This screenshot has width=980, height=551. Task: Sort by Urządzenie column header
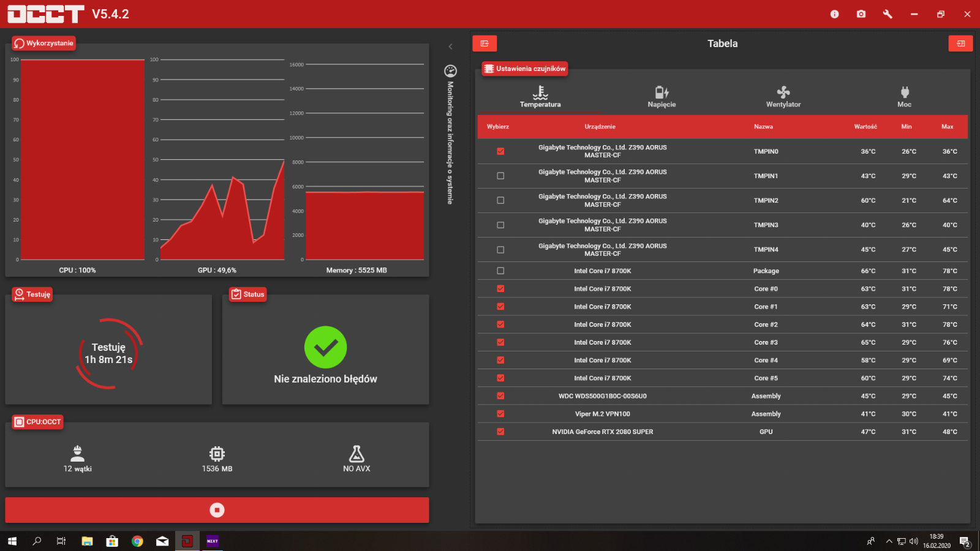[600, 127]
